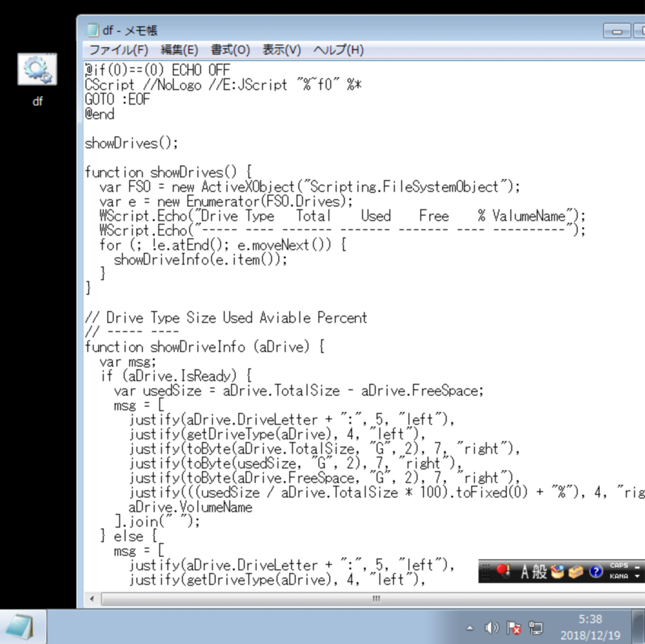
Task: Click the '@end' line
Action: [x=99, y=114]
